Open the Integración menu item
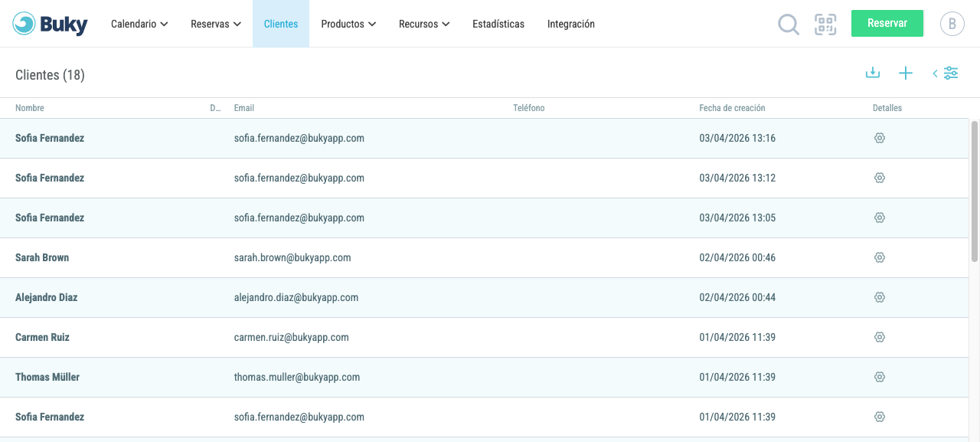980x442 pixels. pos(571,24)
